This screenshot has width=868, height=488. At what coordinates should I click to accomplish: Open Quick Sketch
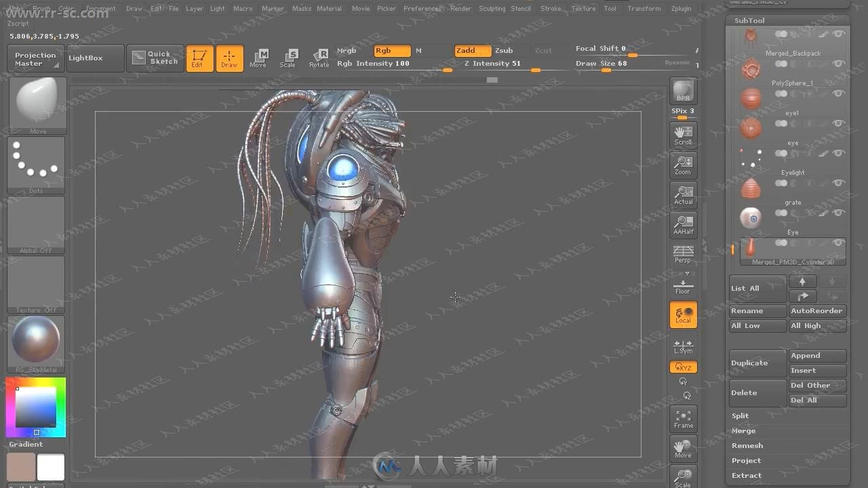click(x=155, y=58)
